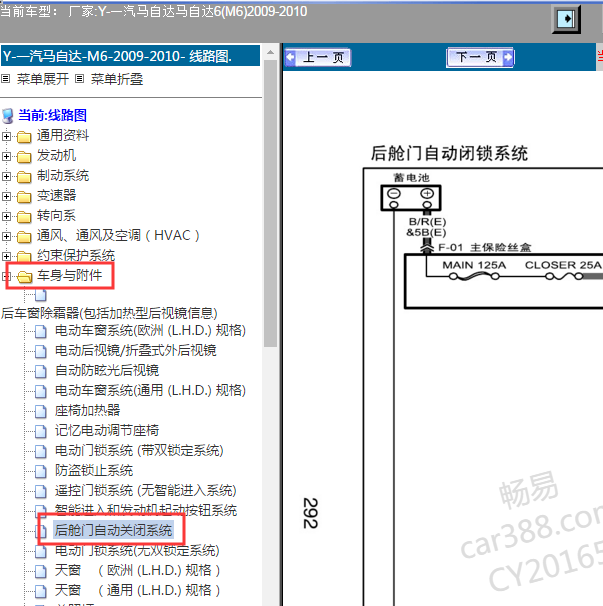Expand the HVAC 通风及空调 folder
This screenshot has width=603, height=606.
(6, 237)
